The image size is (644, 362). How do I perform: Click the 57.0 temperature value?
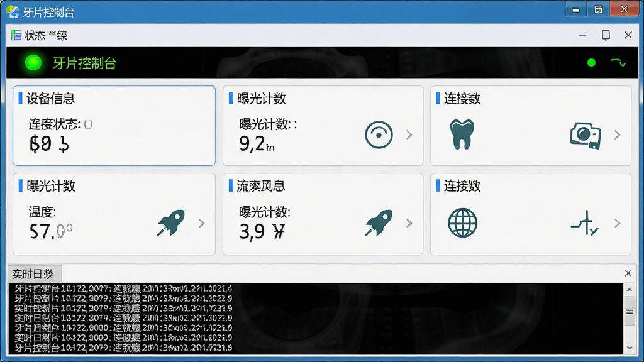[x=51, y=231]
